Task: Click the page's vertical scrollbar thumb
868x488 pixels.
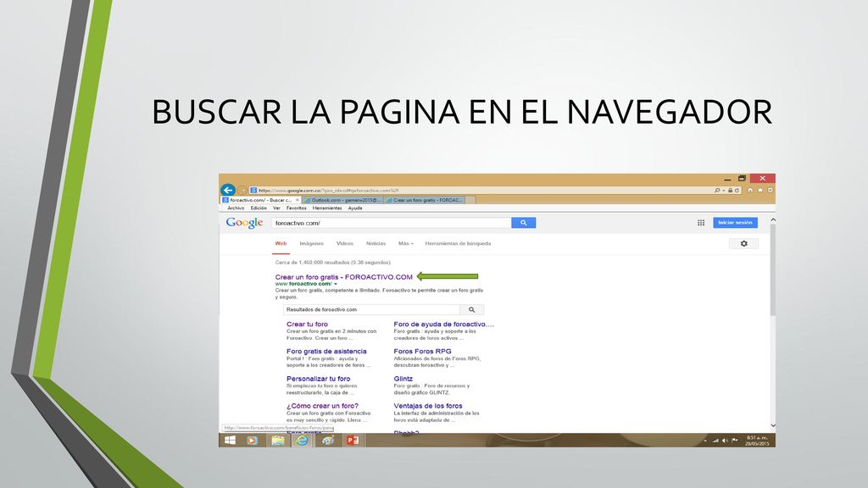Action: [773, 270]
